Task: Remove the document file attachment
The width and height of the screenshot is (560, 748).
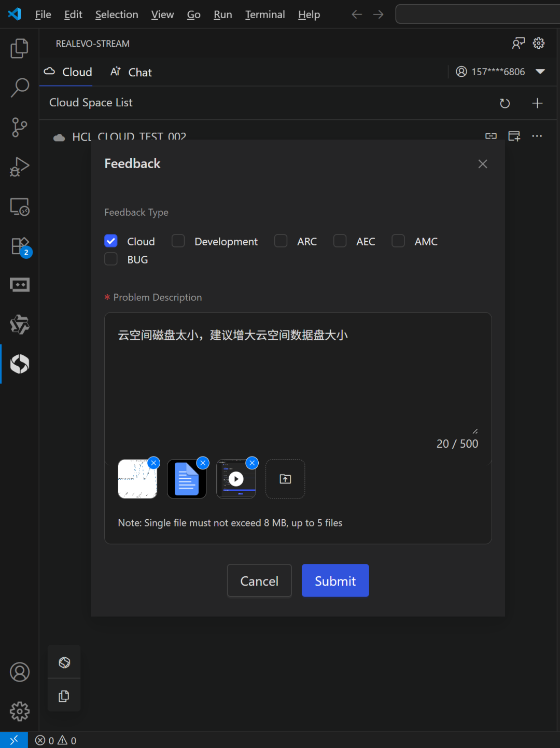Action: (203, 463)
